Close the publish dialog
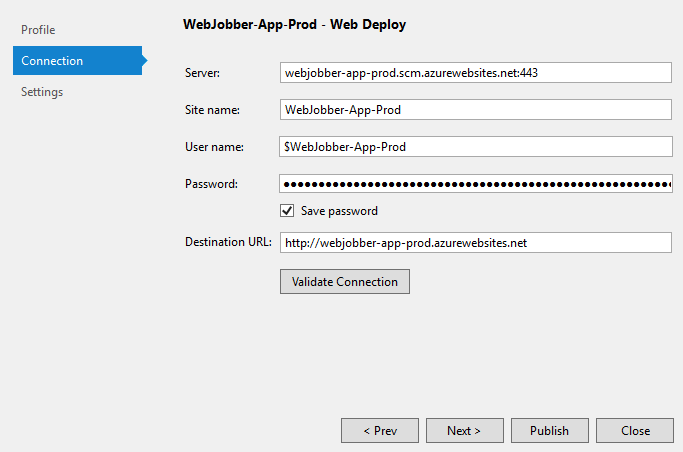 click(x=635, y=431)
